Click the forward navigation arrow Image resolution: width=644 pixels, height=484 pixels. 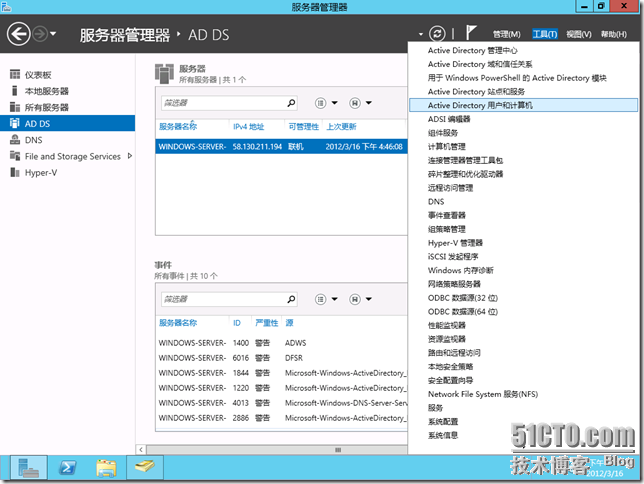(x=40, y=34)
